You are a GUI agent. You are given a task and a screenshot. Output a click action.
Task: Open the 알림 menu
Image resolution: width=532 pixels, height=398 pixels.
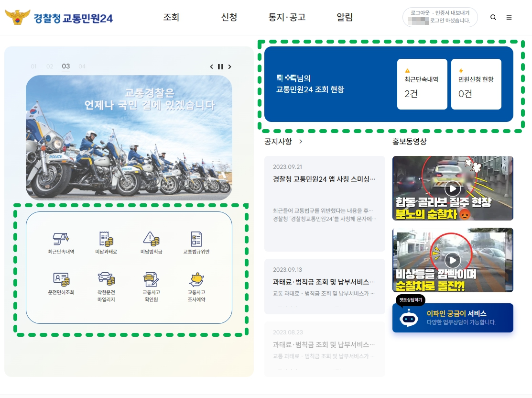pos(344,17)
